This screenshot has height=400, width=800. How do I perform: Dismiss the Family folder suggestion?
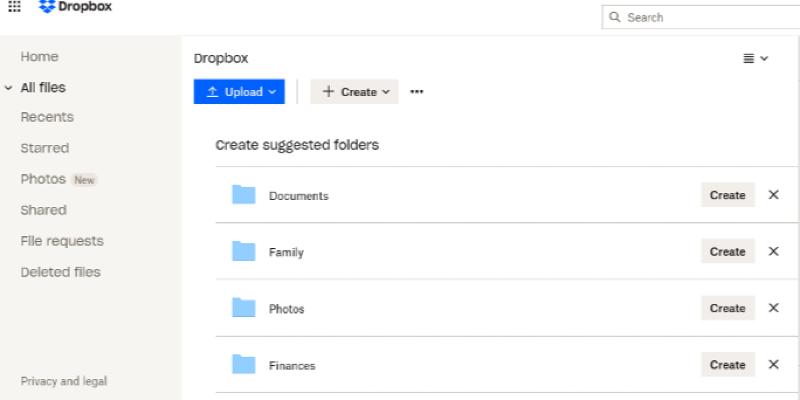click(773, 252)
